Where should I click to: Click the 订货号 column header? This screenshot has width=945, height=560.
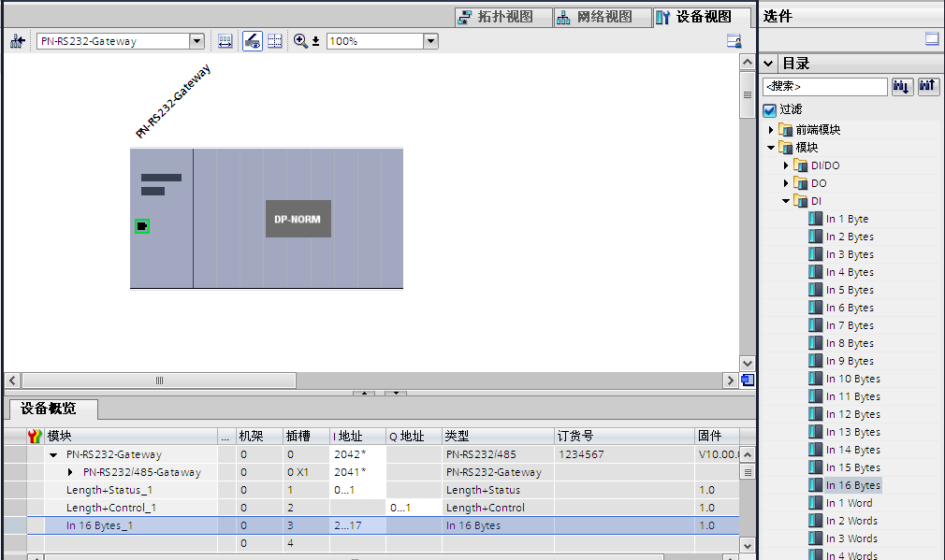point(624,436)
